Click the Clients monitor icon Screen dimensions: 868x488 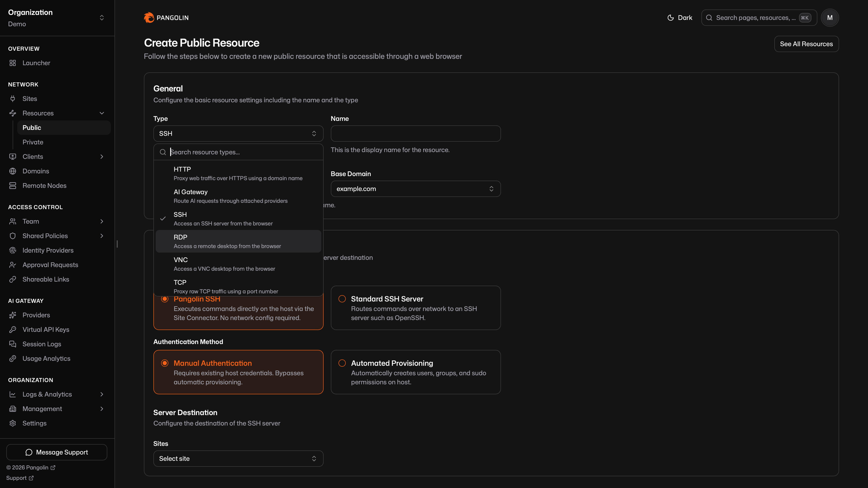[12, 157]
